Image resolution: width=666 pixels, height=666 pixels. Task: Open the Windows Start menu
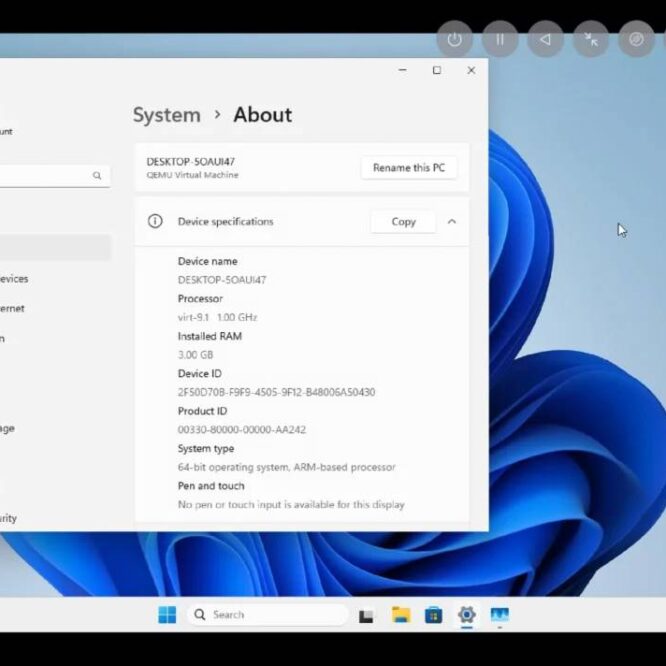point(167,615)
